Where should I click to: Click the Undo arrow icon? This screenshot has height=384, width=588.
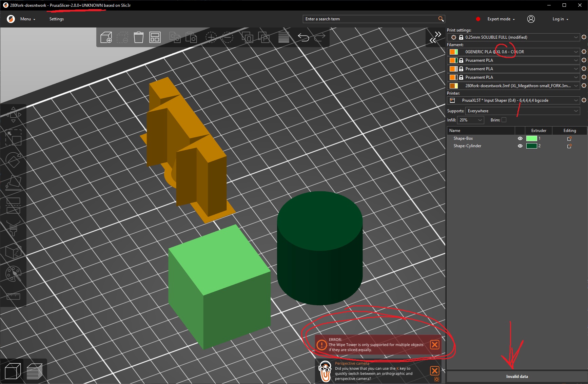(303, 37)
